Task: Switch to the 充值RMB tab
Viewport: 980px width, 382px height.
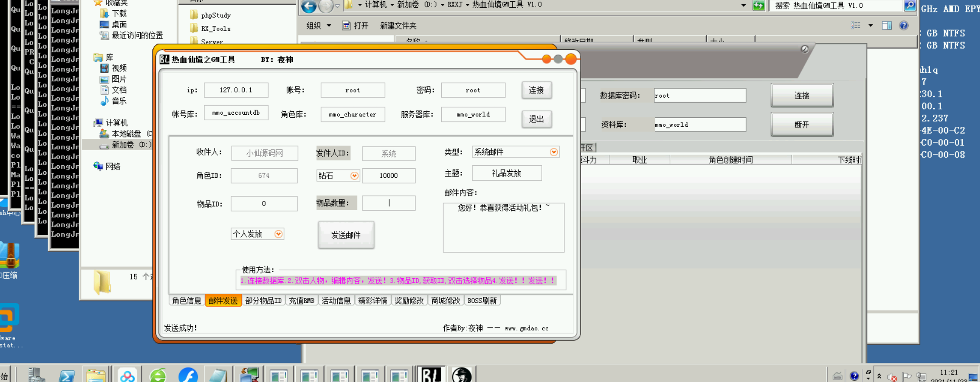Action: [x=301, y=301]
